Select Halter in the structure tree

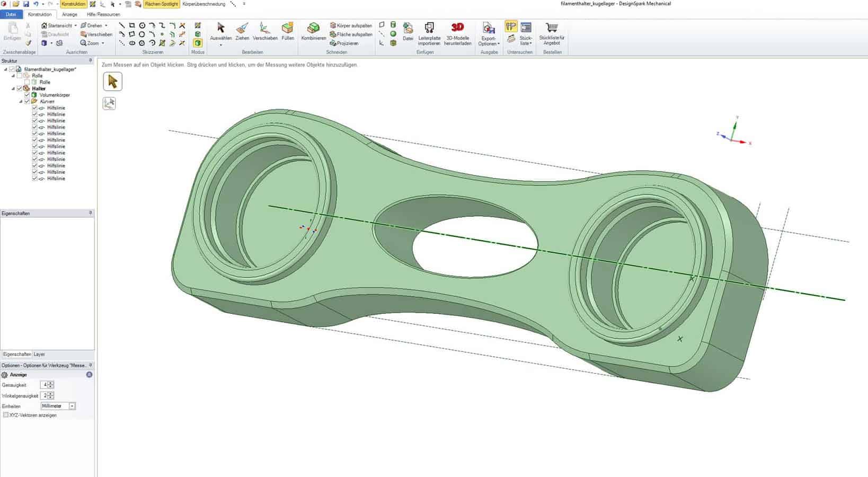pos(39,89)
